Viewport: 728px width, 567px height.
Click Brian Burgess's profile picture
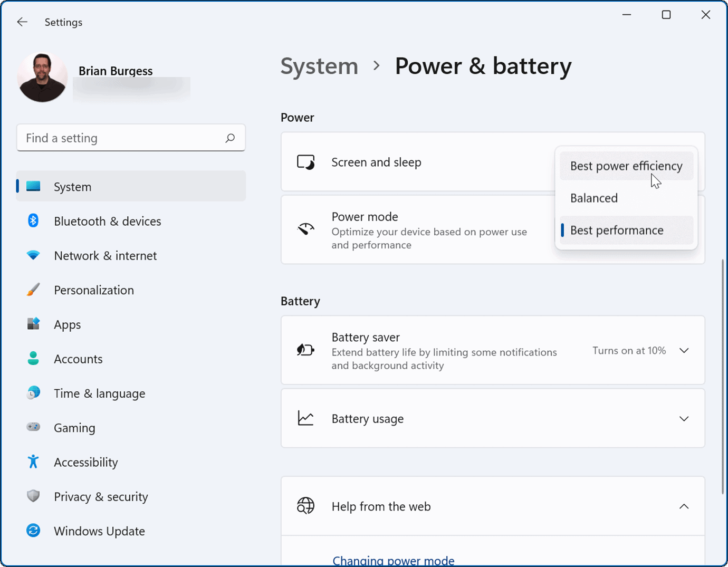[42, 77]
